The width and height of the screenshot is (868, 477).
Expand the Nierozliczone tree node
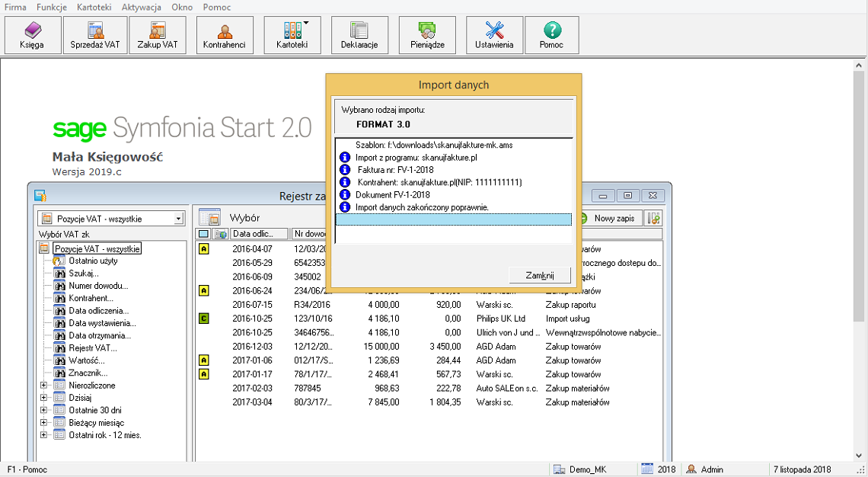[x=43, y=386]
